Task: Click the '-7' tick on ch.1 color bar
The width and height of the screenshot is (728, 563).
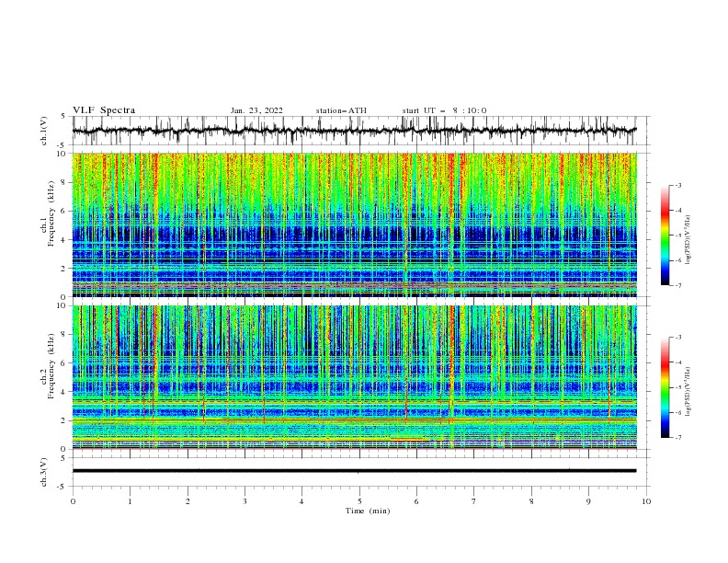Action: point(678,285)
